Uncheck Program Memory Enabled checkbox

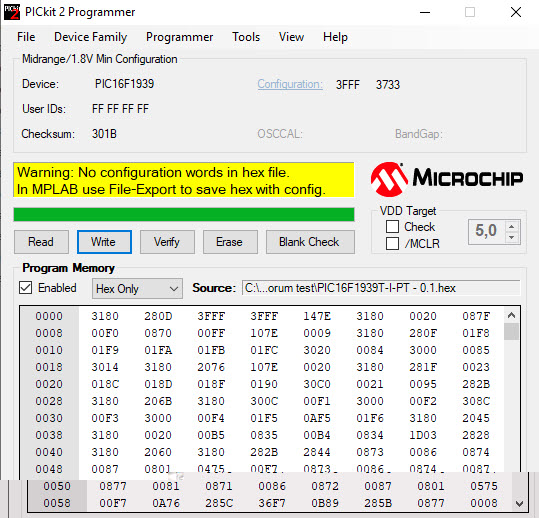click(x=26, y=288)
